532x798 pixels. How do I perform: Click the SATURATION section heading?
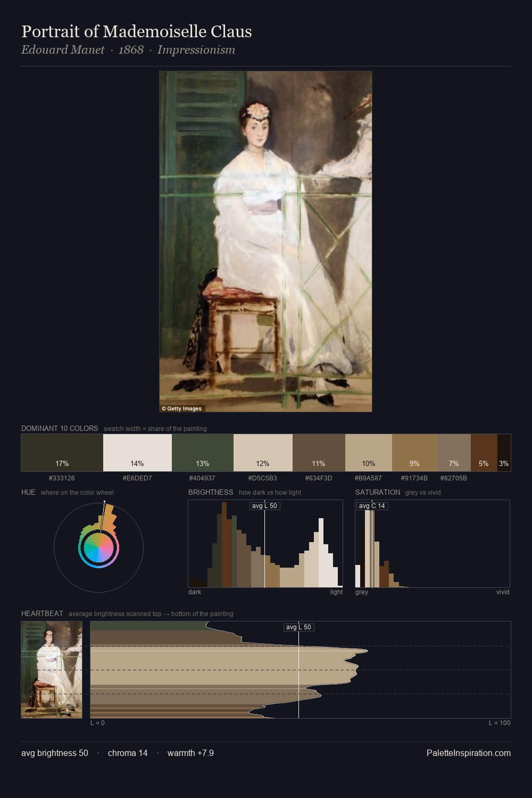(378, 492)
